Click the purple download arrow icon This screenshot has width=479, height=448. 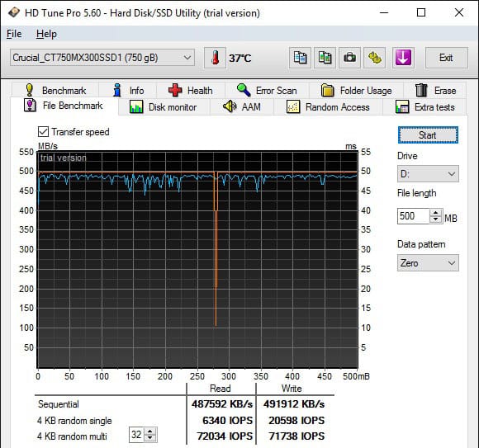(403, 58)
